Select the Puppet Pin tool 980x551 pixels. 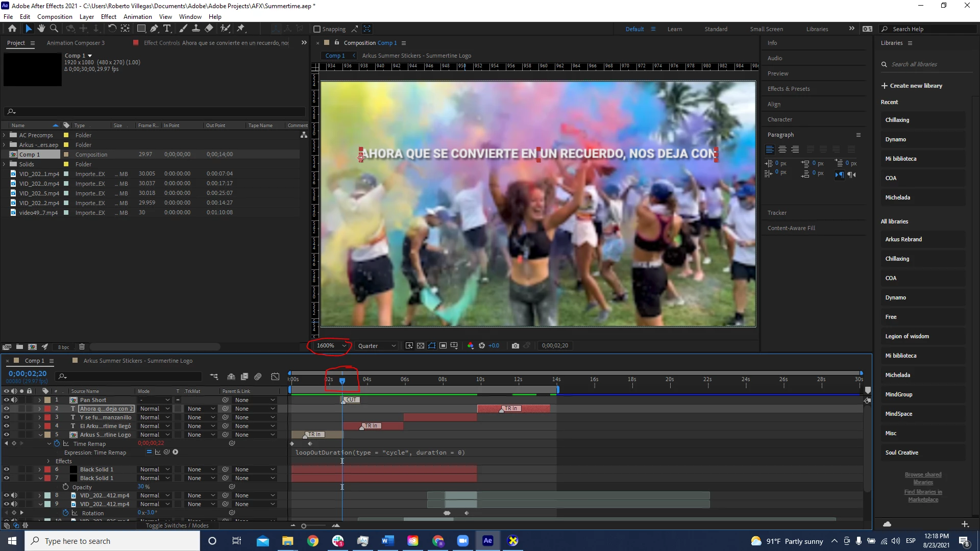(x=241, y=29)
